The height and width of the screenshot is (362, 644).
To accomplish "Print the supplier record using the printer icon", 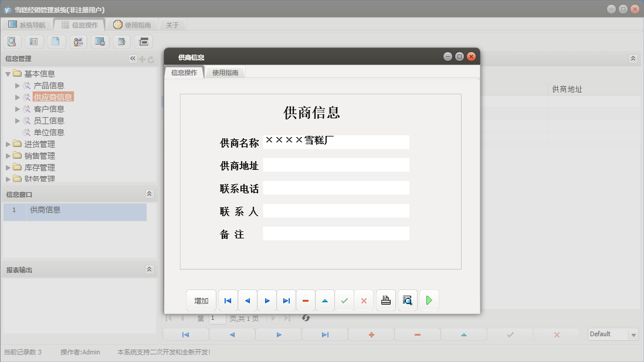I will [x=385, y=300].
